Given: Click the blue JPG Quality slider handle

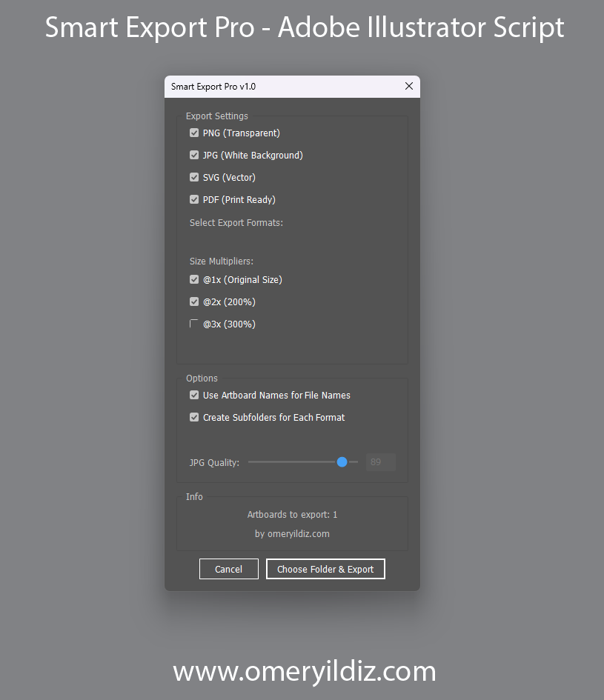Looking at the screenshot, I should (342, 462).
